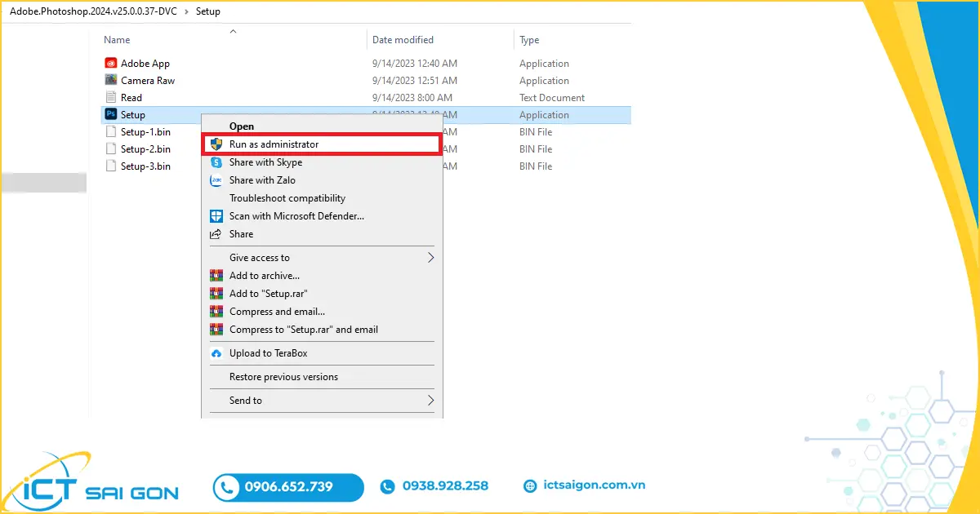Choose Run as administrator
Screen dimensions: 980x514
coord(274,144)
